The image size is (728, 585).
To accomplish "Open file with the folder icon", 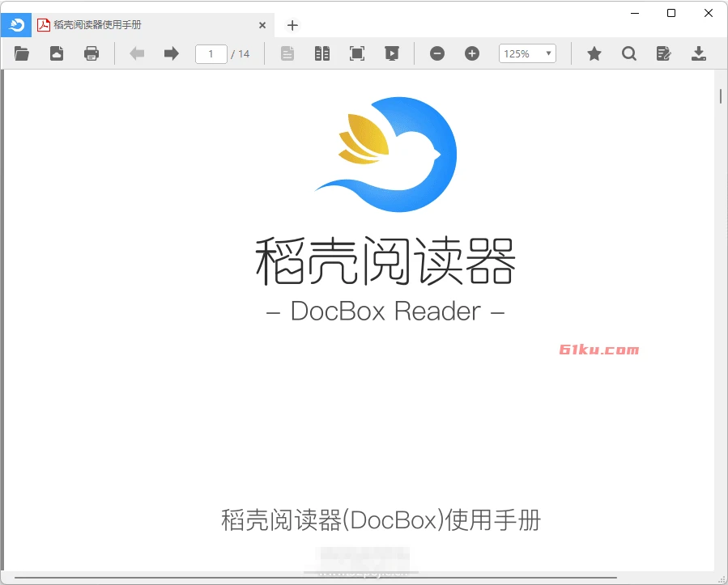I will click(21, 53).
